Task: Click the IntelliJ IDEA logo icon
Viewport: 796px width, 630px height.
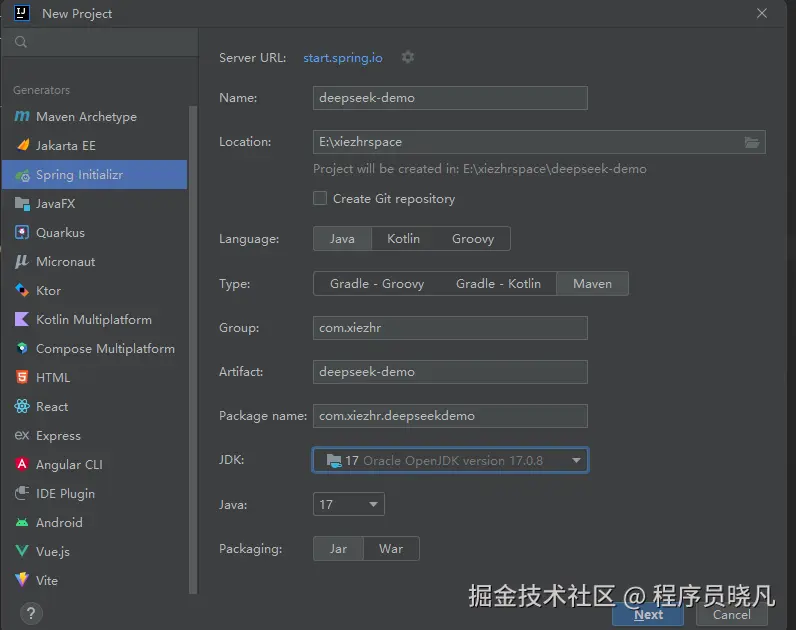Action: pyautogui.click(x=22, y=13)
